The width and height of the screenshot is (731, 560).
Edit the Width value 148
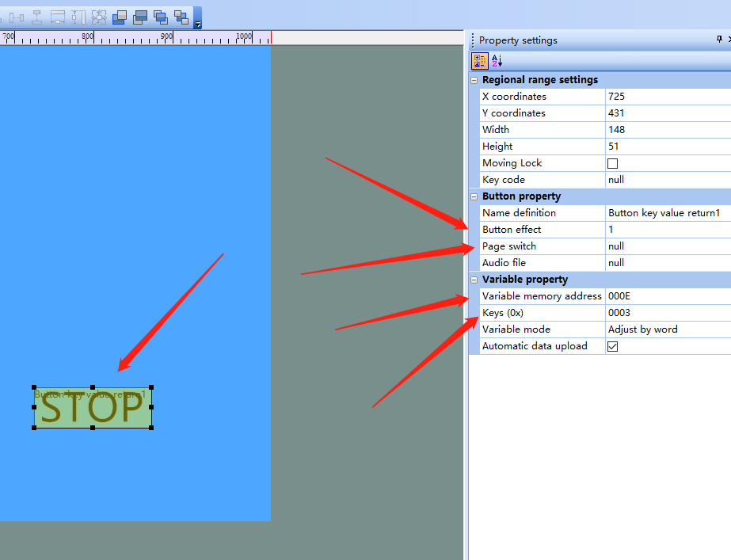668,130
